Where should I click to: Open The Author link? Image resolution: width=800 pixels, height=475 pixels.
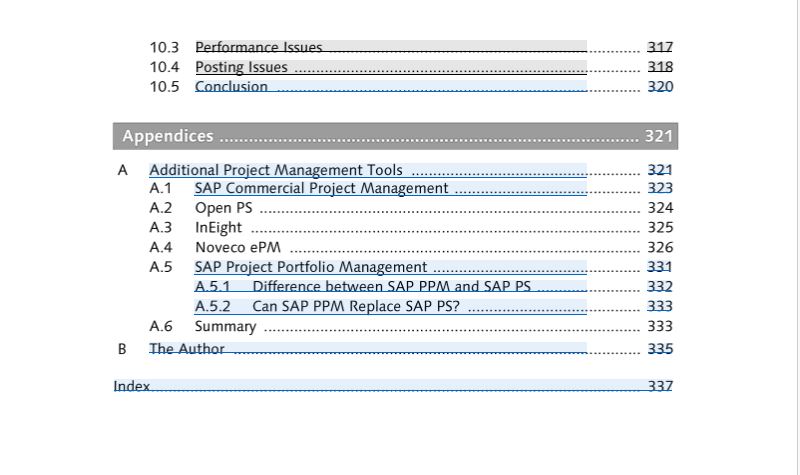pyautogui.click(x=368, y=348)
